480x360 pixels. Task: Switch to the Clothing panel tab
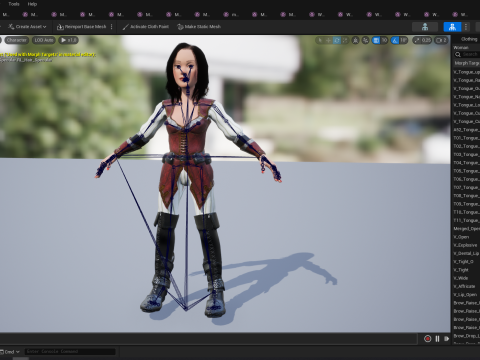pyautogui.click(x=469, y=39)
